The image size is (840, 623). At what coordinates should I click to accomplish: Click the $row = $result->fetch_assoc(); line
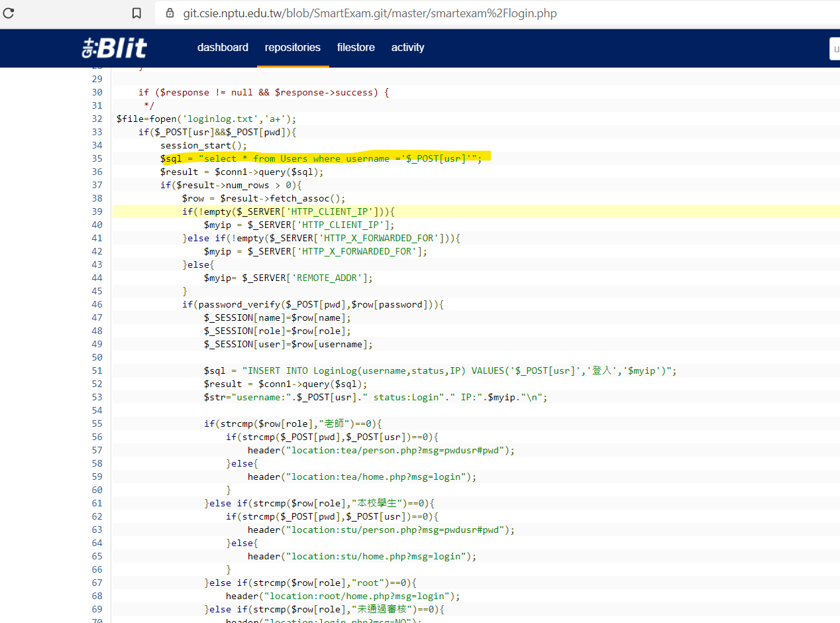(x=264, y=198)
